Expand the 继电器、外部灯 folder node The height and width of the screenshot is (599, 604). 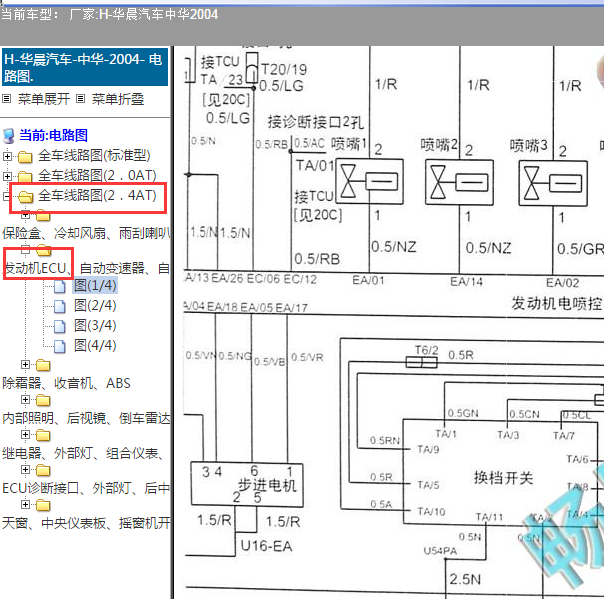(x=25, y=435)
